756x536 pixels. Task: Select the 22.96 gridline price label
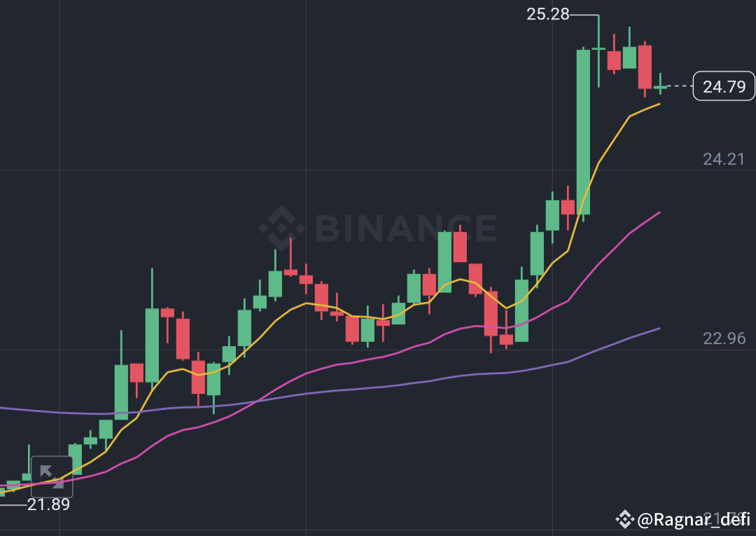[724, 338]
